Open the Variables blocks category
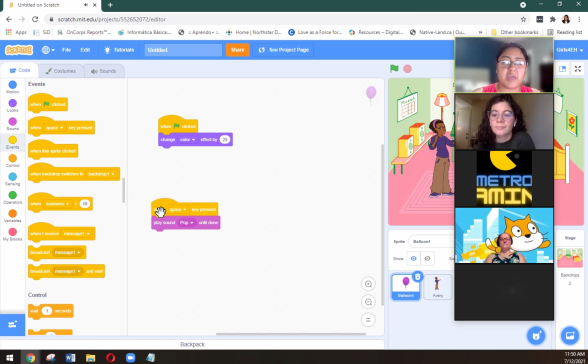The image size is (588, 364). pos(12,216)
